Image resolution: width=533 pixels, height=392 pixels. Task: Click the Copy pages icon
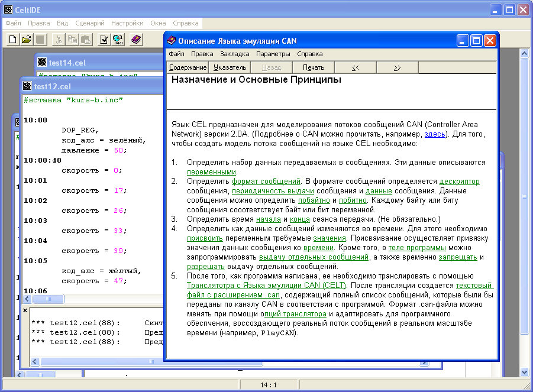(x=72, y=40)
